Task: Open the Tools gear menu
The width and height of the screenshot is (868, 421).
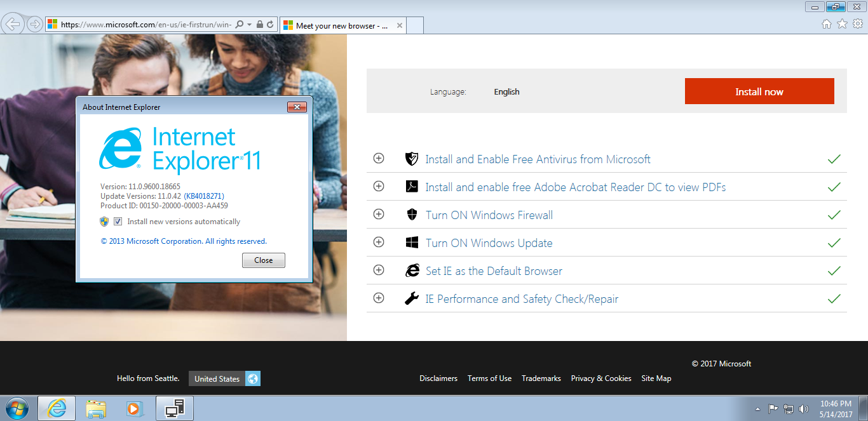Action: pyautogui.click(x=858, y=23)
